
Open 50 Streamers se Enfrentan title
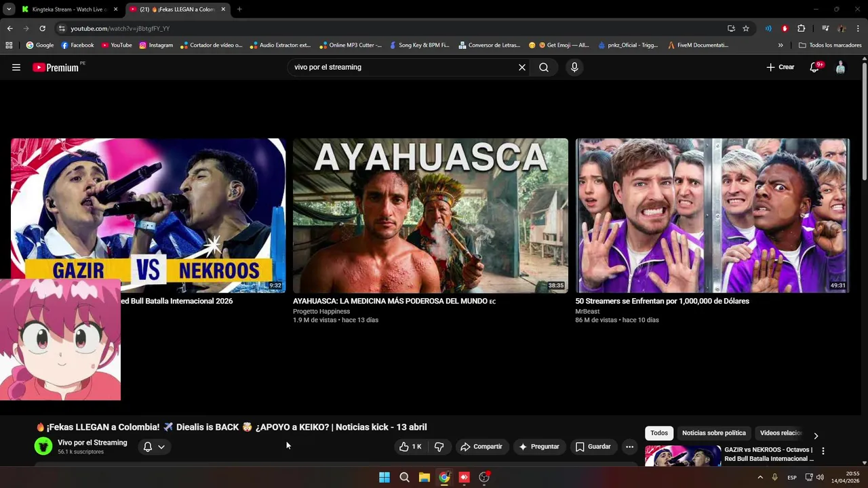663,301
